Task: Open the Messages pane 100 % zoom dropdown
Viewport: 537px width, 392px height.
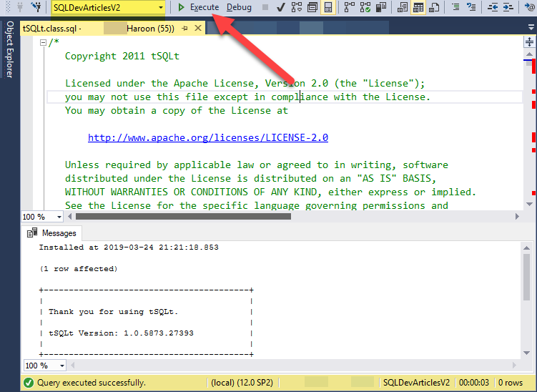Action: [62, 366]
